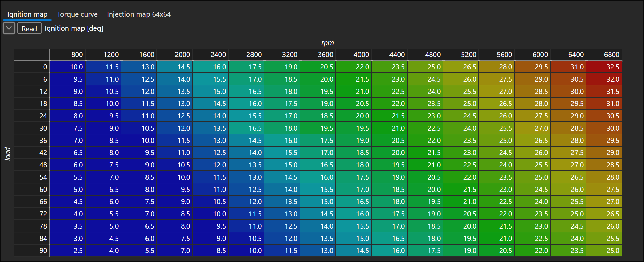Viewport: 644px width, 262px height.
Task: Select cell 32.5 at load 0, 6800 rpm
Action: pyautogui.click(x=604, y=67)
